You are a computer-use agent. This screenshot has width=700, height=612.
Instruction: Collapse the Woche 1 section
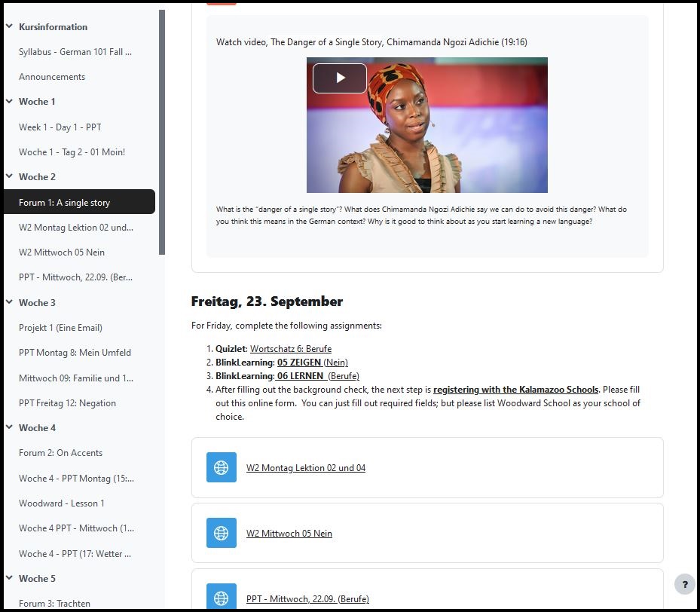[9, 101]
